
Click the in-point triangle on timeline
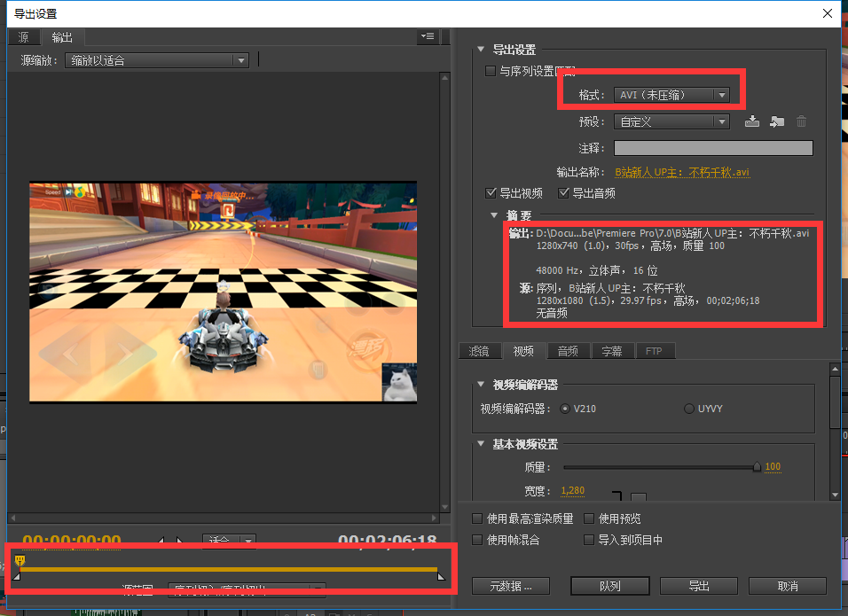(x=17, y=576)
